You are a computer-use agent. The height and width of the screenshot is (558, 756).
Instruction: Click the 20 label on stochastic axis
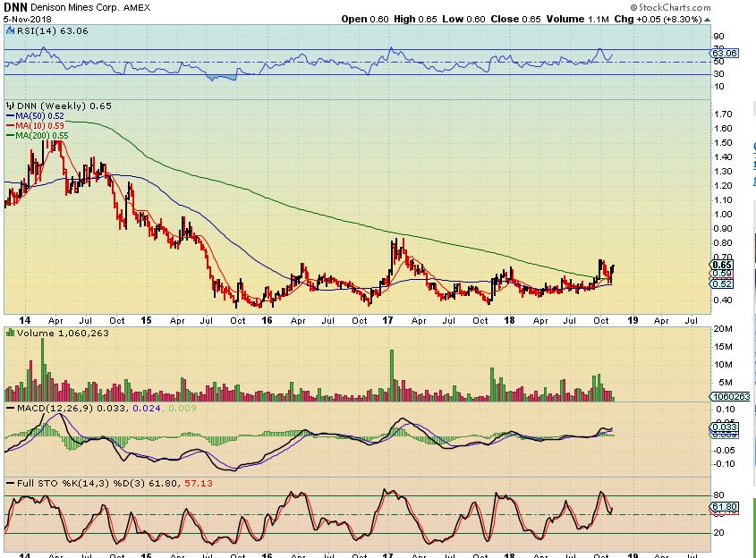pyautogui.click(x=719, y=533)
